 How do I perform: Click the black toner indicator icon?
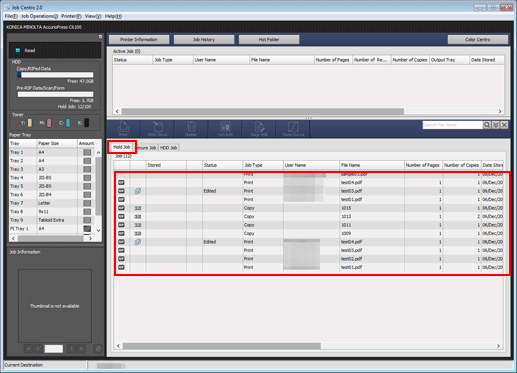click(x=87, y=123)
